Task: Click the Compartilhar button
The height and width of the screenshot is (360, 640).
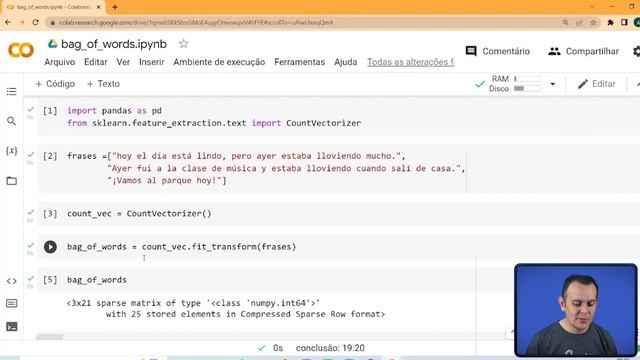Action: [x=584, y=51]
